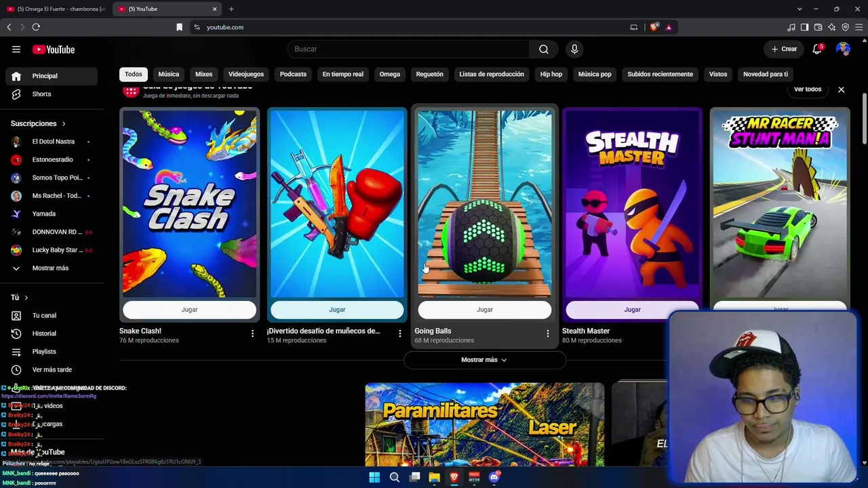The image size is (868, 488).
Task: Open the browser playlist music icon
Action: (x=791, y=27)
